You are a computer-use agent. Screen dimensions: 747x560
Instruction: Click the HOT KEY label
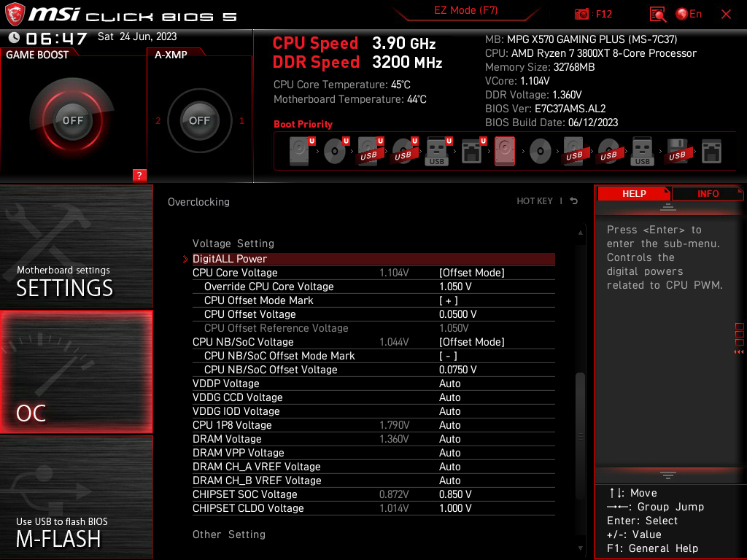coord(535,201)
